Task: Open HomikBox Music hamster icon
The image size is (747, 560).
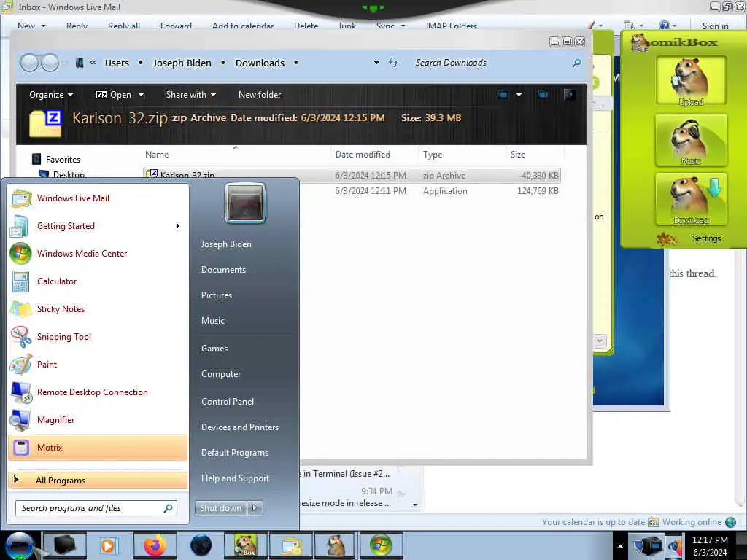Action: point(691,140)
